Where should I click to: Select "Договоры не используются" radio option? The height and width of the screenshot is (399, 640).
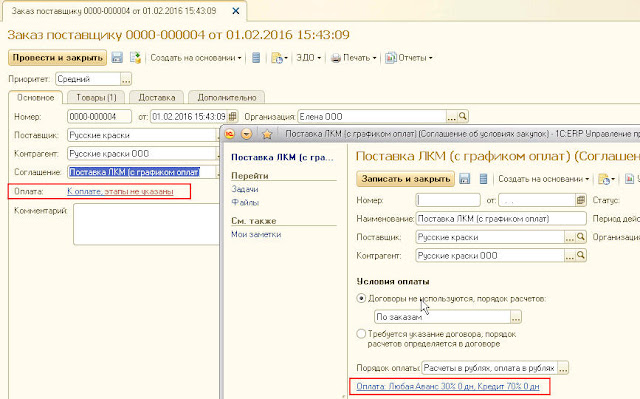tap(361, 298)
